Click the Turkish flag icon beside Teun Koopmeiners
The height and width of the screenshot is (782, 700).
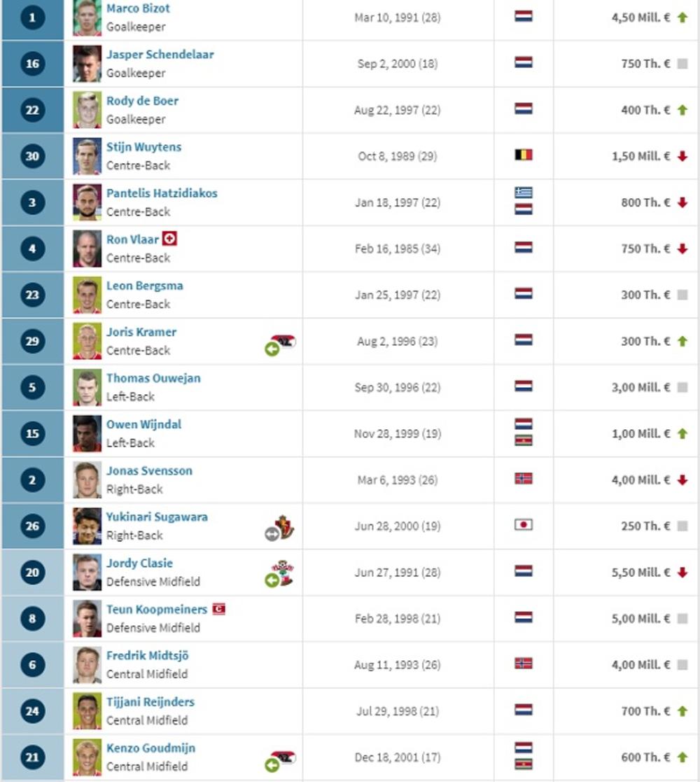[218, 609]
